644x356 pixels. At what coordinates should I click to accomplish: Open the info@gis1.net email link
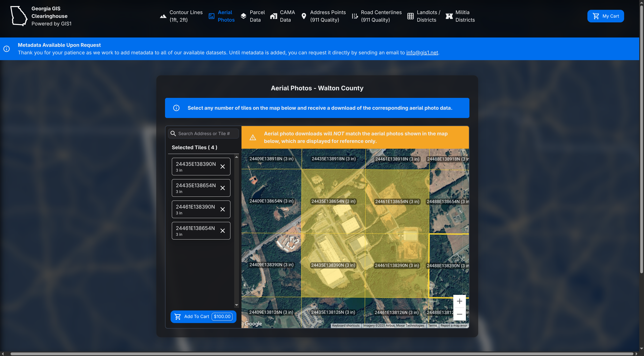[422, 53]
